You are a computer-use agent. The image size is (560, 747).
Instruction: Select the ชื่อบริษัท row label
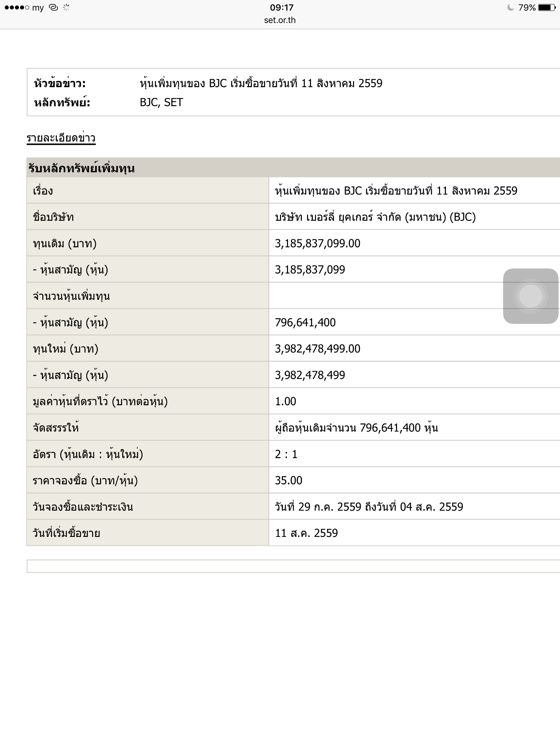[53, 217]
